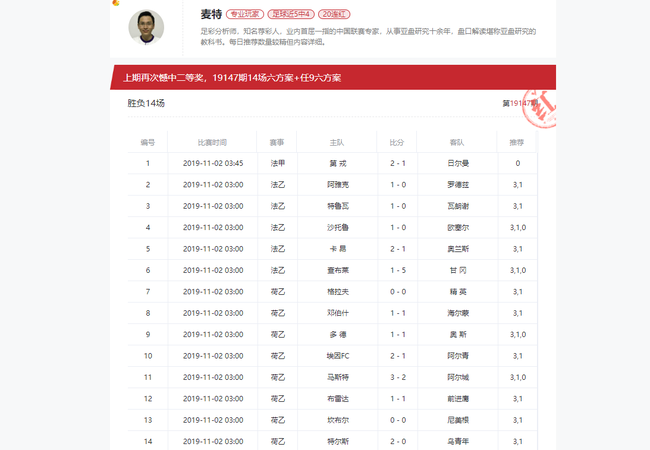Click the score 0 - 0 in row 7
This screenshot has width=650, height=450.
tap(398, 292)
